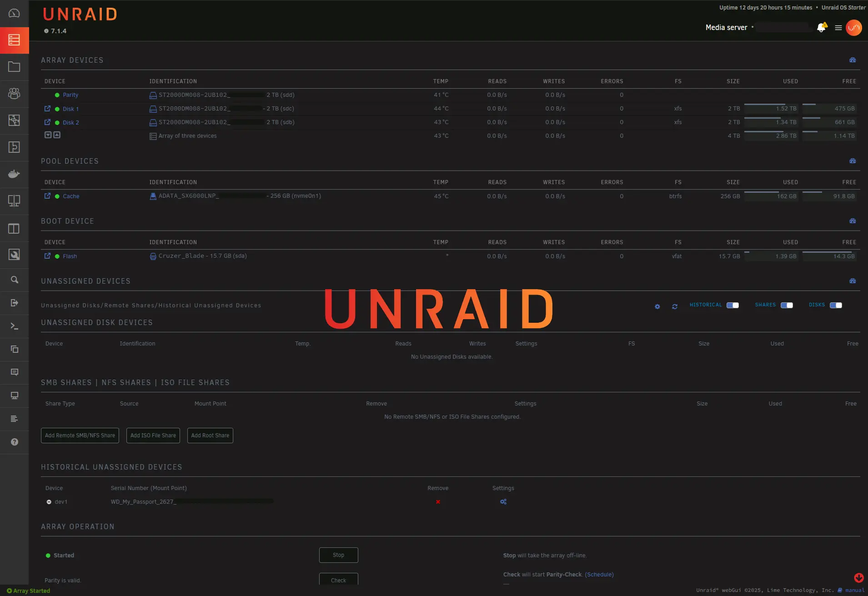The height and width of the screenshot is (596, 868).
Task: Open the Flash device link
Action: coord(70,256)
